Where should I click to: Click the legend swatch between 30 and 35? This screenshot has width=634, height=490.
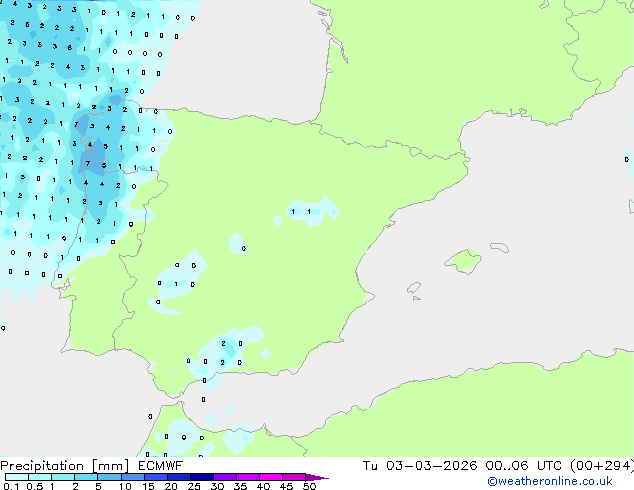(x=225, y=477)
